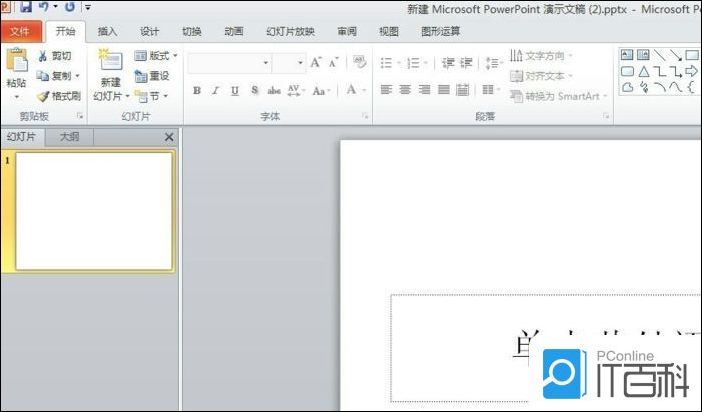This screenshot has height=412, width=702.
Task: Switch to the 插入 Insert tab
Action: (107, 31)
